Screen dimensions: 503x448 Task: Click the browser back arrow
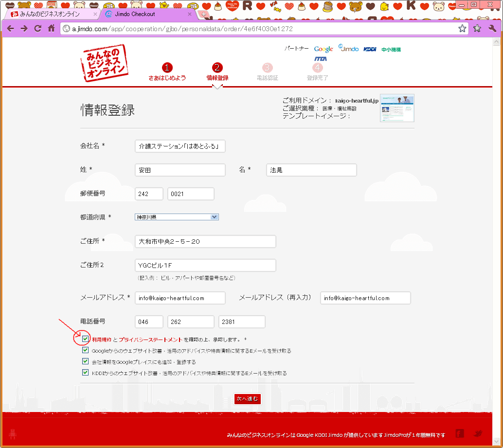pos(10,28)
